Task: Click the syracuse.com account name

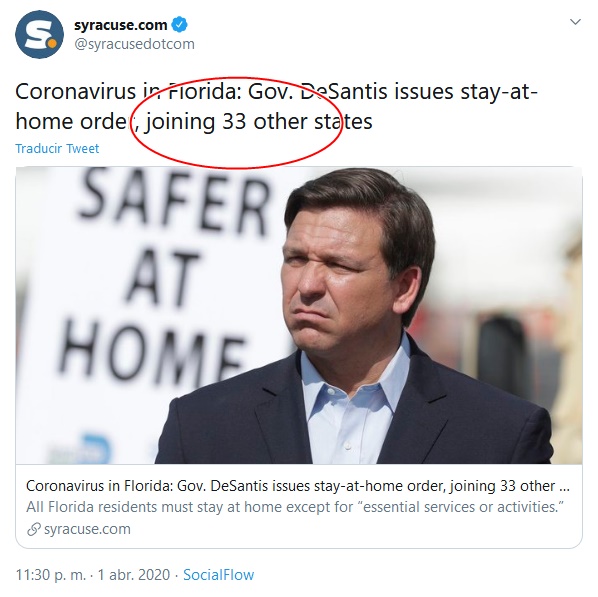Action: point(121,25)
